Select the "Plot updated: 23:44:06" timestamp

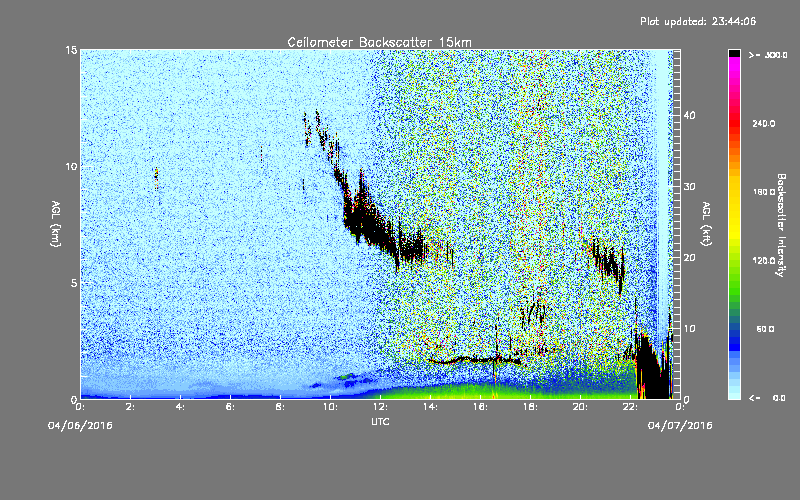(698, 21)
